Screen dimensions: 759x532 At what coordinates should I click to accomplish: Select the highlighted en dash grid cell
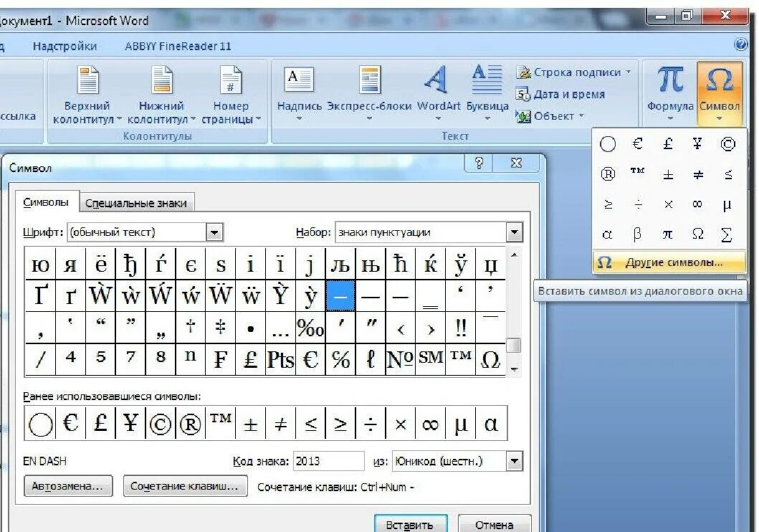340,295
